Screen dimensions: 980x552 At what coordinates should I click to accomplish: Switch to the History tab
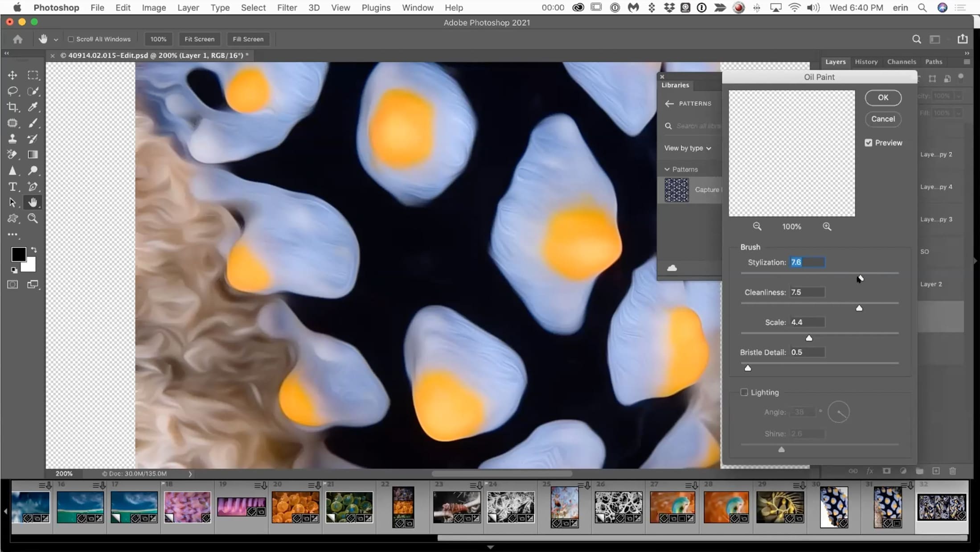click(x=866, y=62)
